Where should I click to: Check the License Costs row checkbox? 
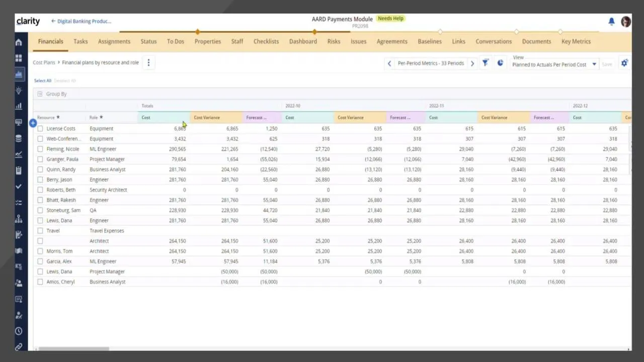tap(40, 129)
